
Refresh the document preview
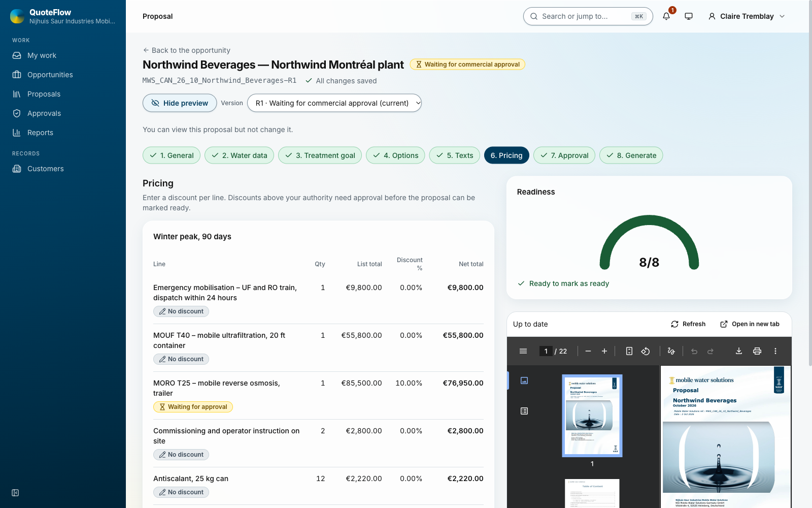[x=688, y=324]
